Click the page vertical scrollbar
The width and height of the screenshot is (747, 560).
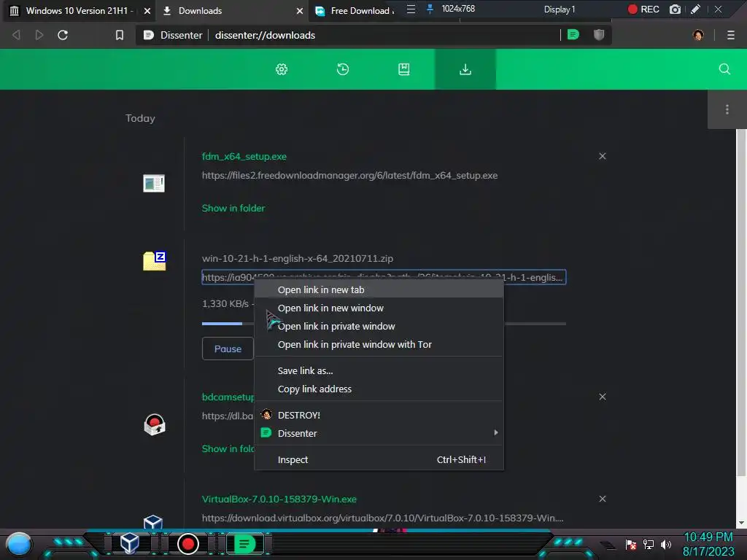[741, 303]
